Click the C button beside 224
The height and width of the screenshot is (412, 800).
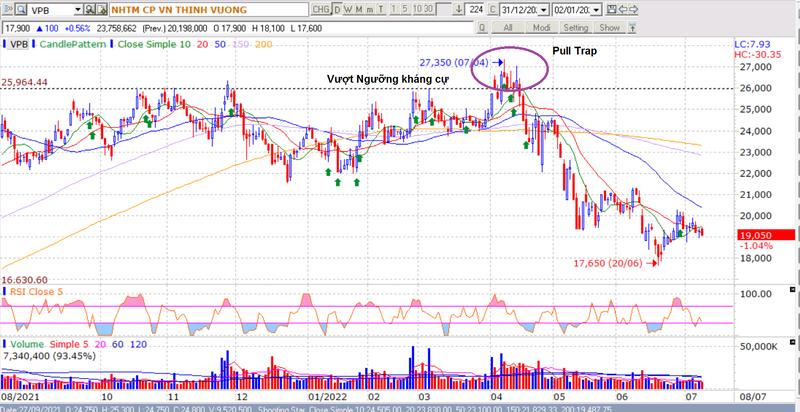coord(492,9)
